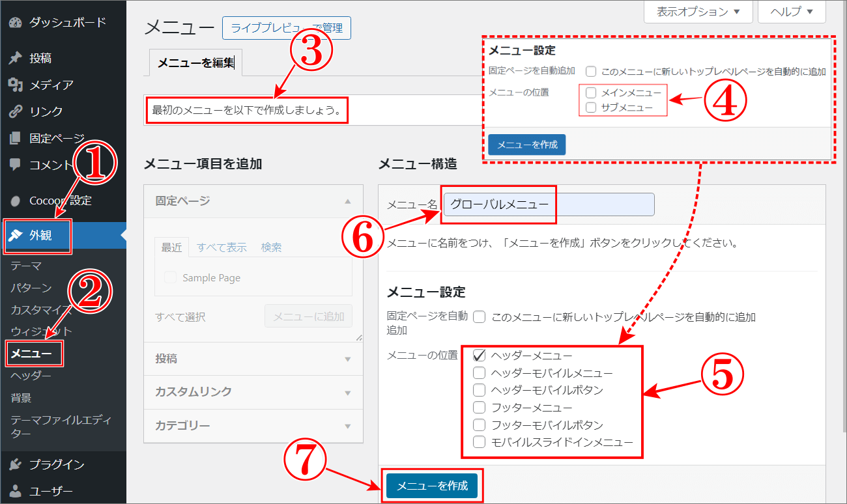Check サブメニュー in the inset panel
This screenshot has height=504, width=847.
click(x=591, y=107)
